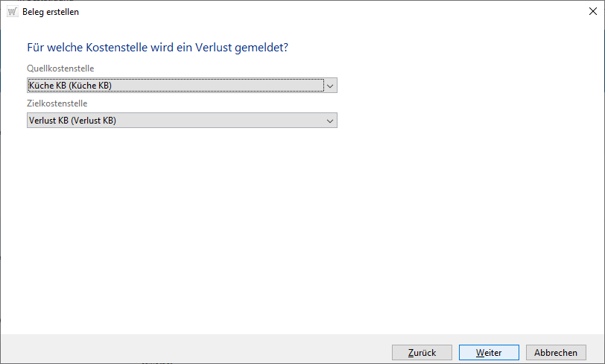
Task: Cancel with the Abbrechen button
Action: pos(556,353)
